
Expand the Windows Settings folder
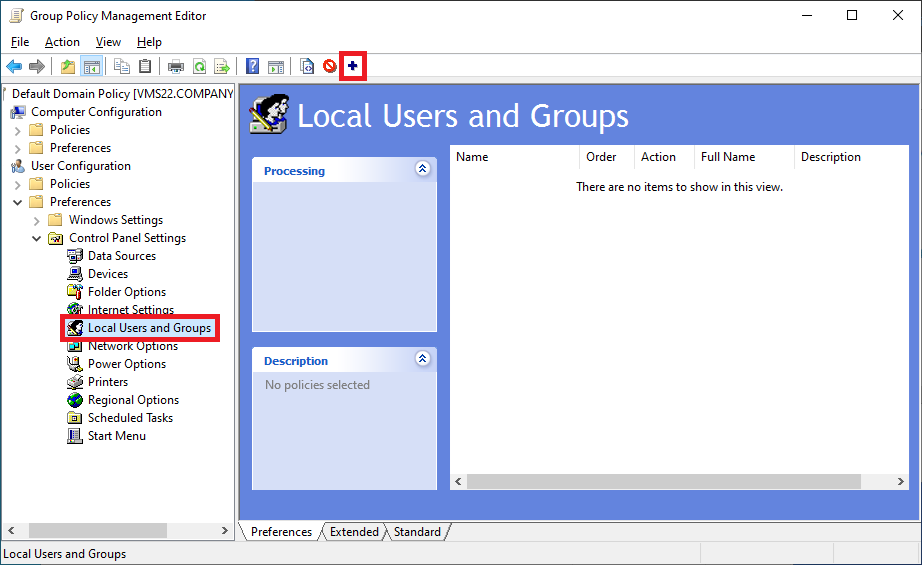point(36,220)
